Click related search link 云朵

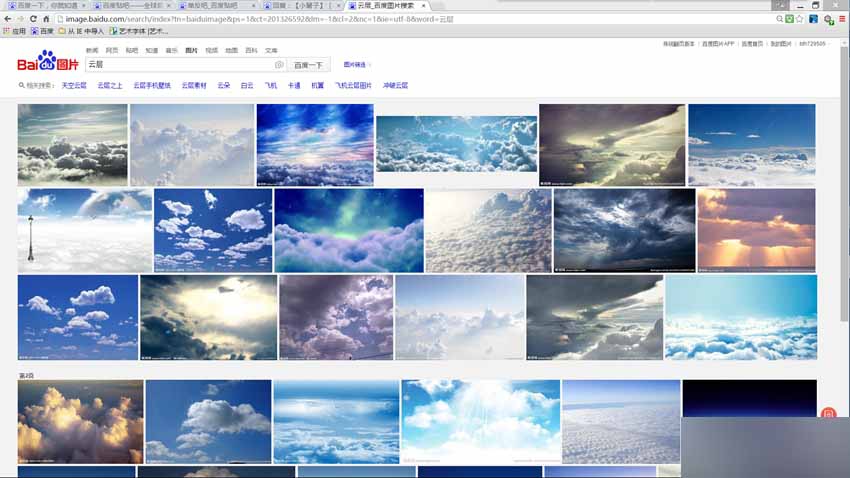pyautogui.click(x=224, y=86)
